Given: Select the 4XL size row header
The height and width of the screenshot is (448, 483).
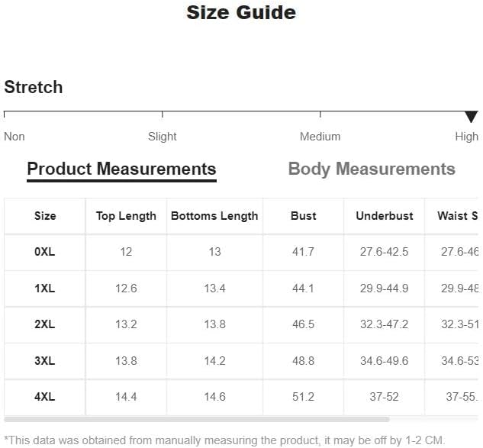Looking at the screenshot, I should point(45,397).
